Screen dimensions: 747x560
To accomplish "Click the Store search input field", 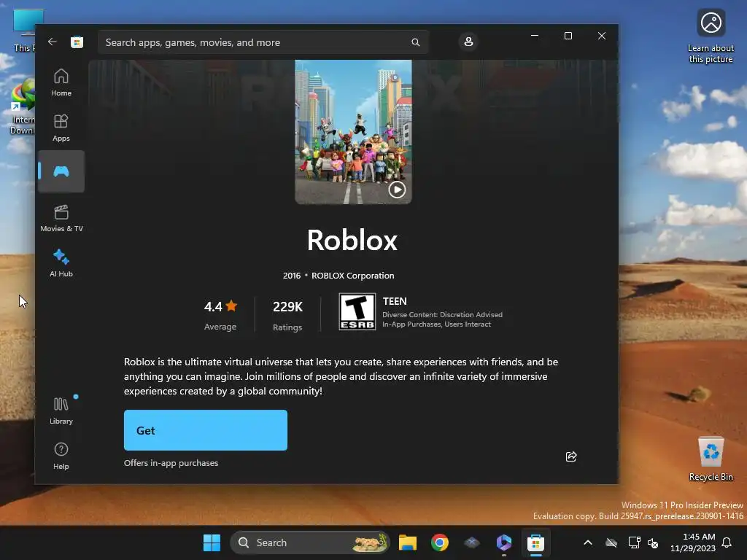I will [263, 42].
